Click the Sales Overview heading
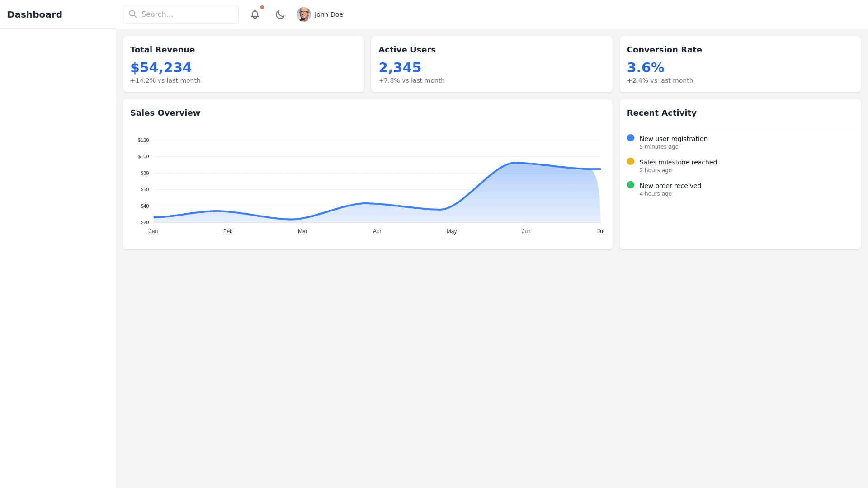 click(x=165, y=113)
